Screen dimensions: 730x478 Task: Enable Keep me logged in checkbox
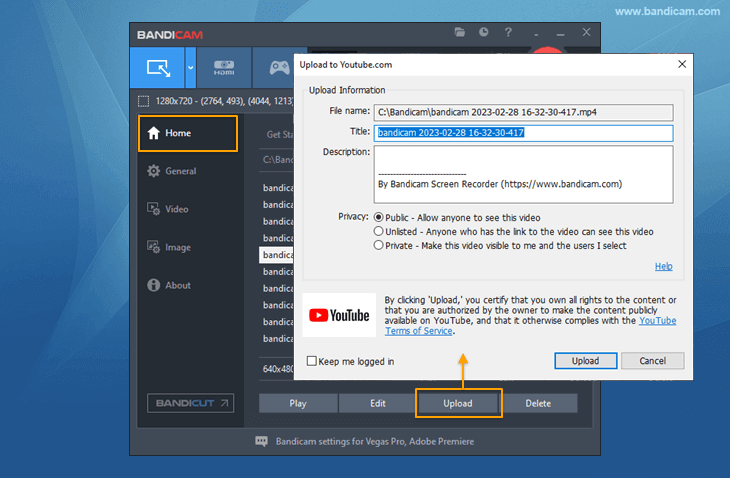coord(312,361)
